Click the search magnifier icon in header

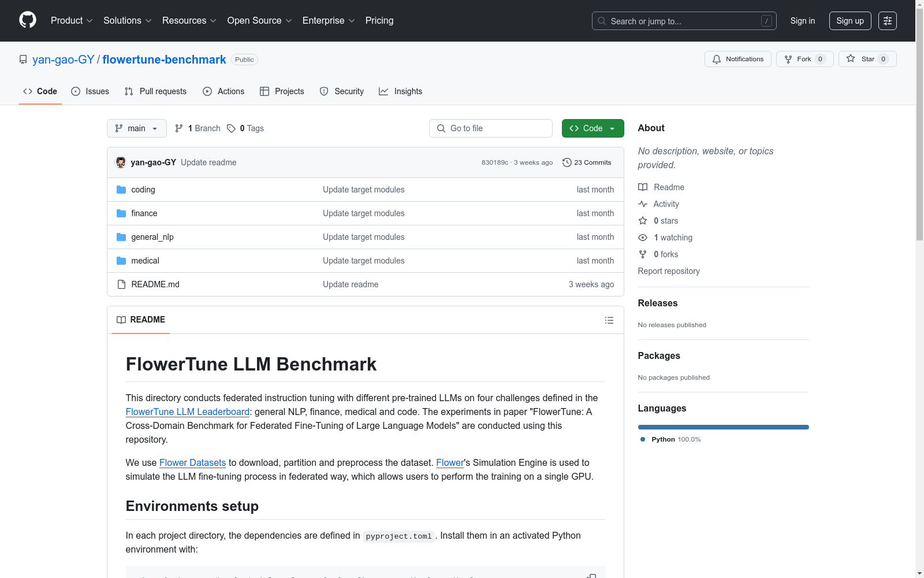[602, 21]
